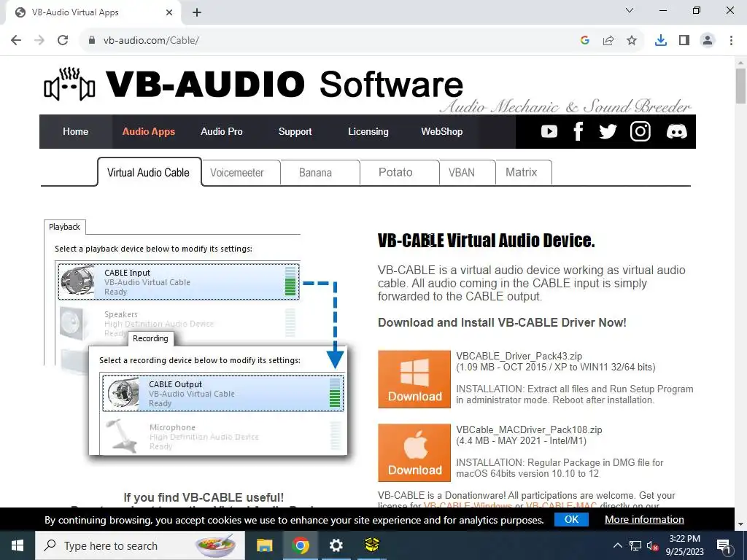Open a new tab with the plus button
This screenshot has height=560, width=747.
tap(197, 12)
